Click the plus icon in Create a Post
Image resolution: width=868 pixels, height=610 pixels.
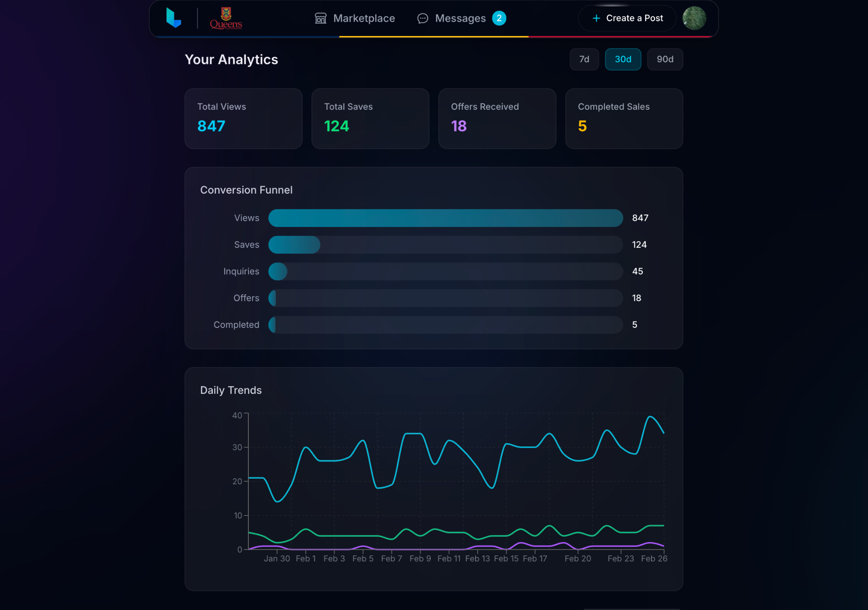(596, 18)
